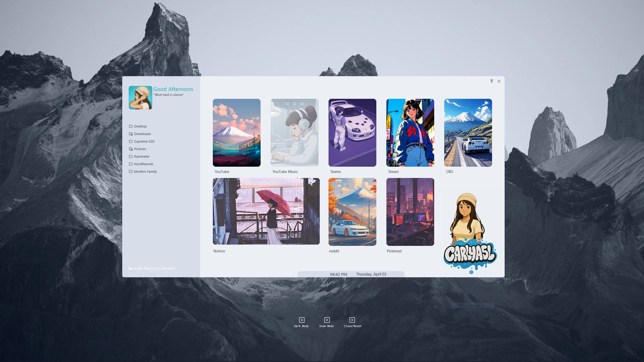
Task: Dismiss the CARLYA5L logo with its small X
Action: tap(471, 272)
